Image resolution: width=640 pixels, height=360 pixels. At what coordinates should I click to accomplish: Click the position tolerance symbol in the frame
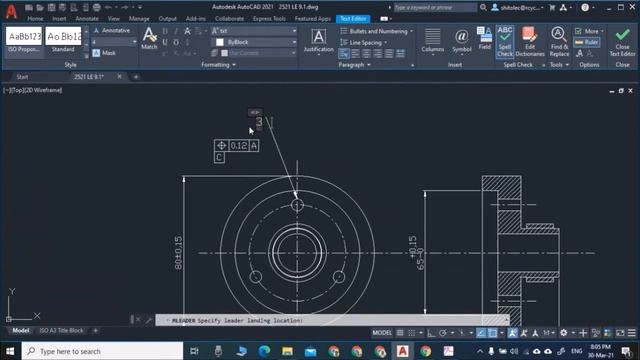(x=221, y=145)
